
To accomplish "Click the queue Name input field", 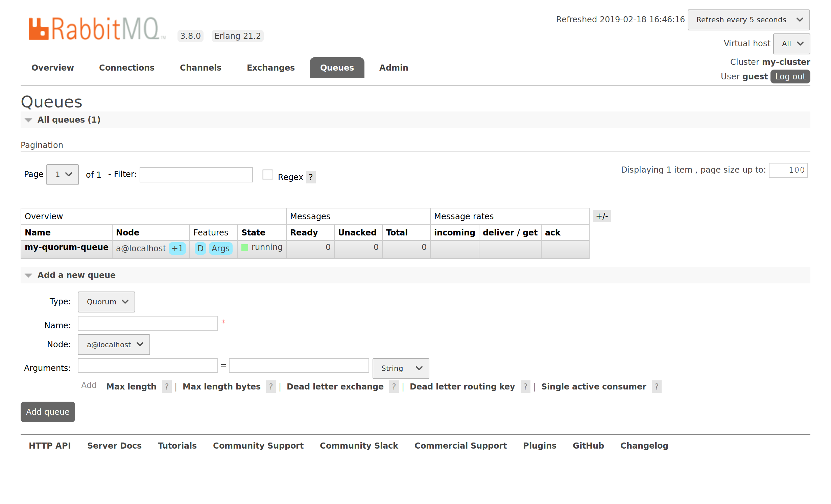I will click(148, 324).
